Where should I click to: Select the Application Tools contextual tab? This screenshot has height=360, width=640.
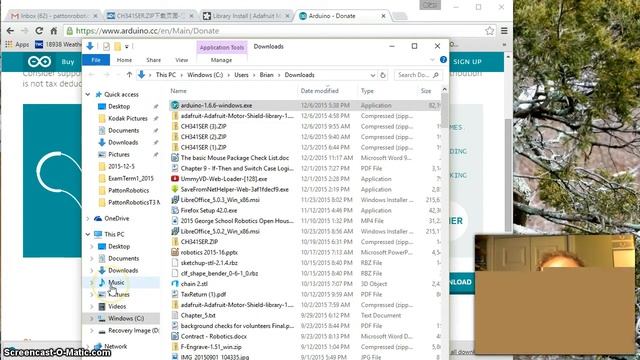point(222,47)
